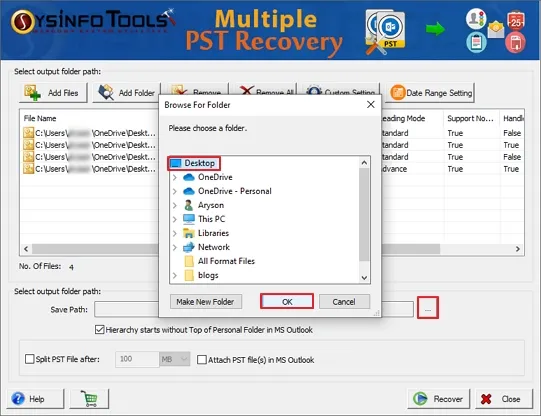This screenshot has height=416, width=541.
Task: Click the Add Files plus icon
Action: click(32, 93)
